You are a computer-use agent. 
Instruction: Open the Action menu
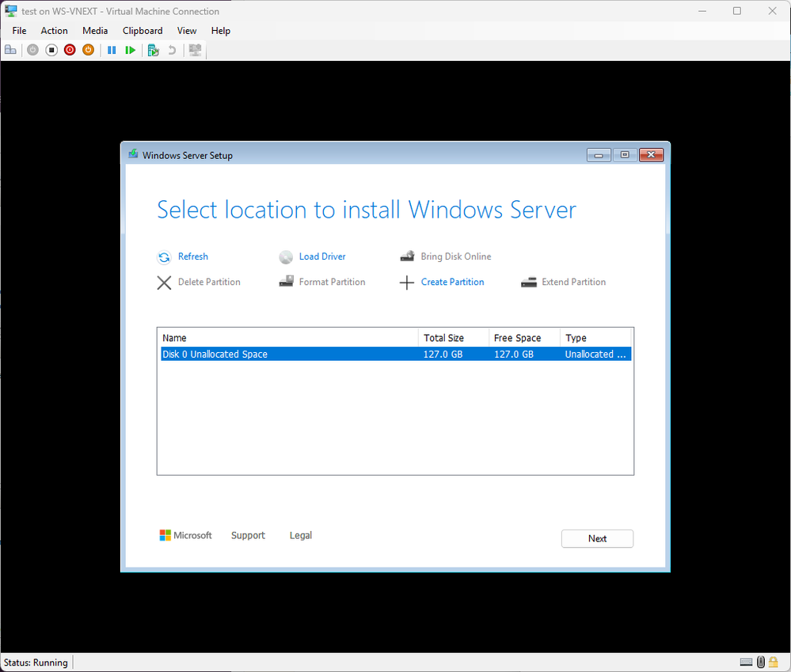pyautogui.click(x=54, y=31)
